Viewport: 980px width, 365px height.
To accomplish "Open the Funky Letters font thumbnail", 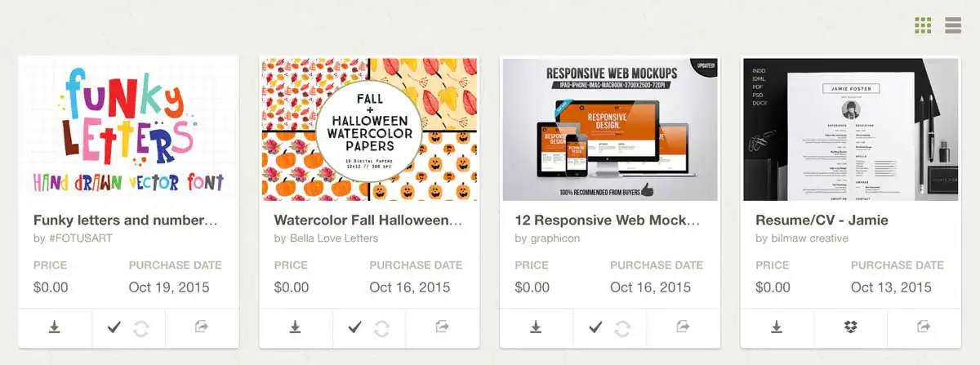I will point(128,129).
